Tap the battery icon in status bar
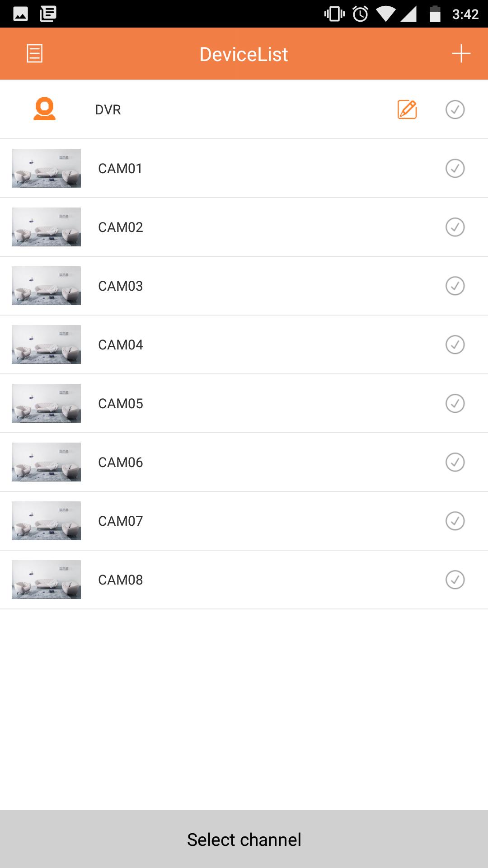The width and height of the screenshot is (488, 868). click(x=435, y=14)
